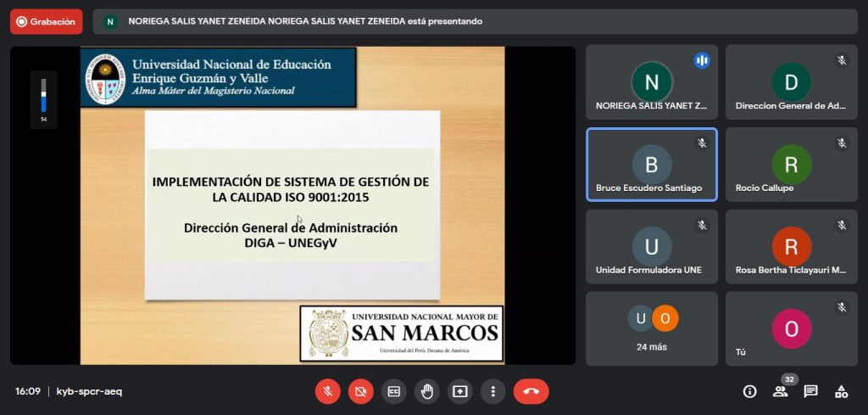Open the more options menu

(492, 392)
